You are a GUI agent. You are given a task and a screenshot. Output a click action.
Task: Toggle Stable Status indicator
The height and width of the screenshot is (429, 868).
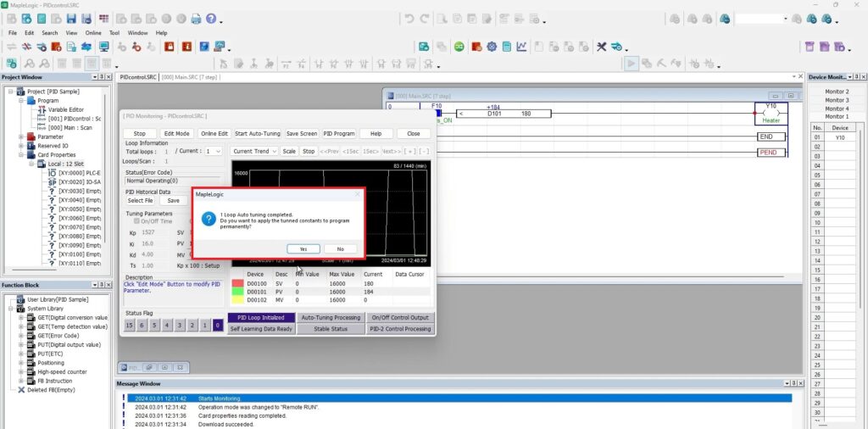[x=331, y=329]
